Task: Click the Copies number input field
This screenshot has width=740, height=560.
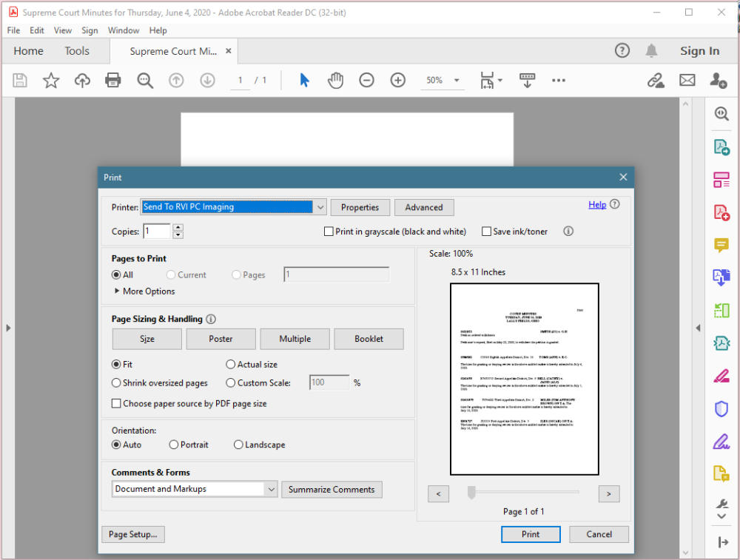Action: (157, 231)
